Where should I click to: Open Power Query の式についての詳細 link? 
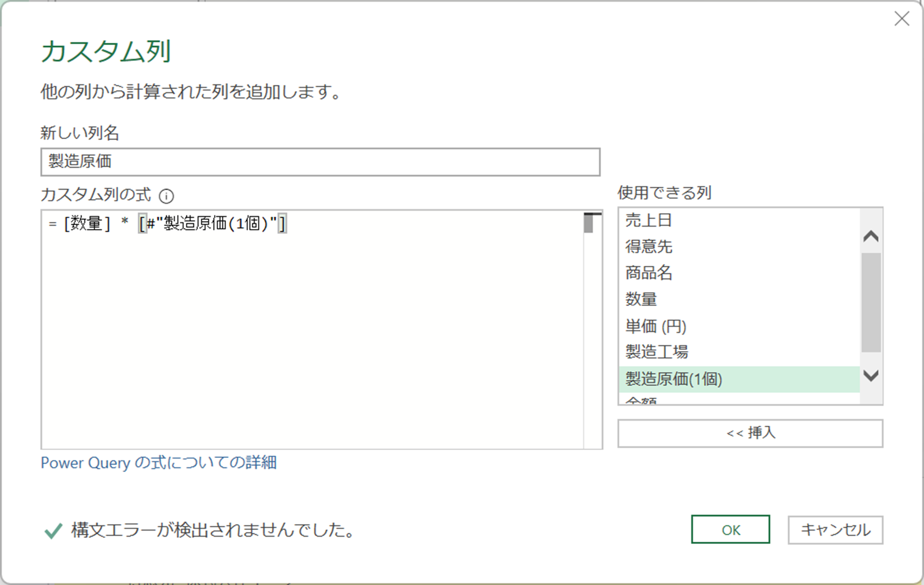[x=158, y=463]
